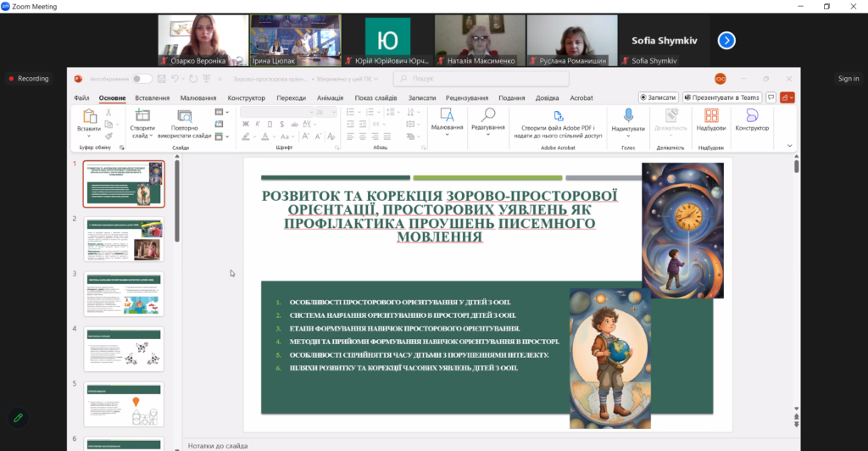The width and height of the screenshot is (868, 451).
Task: Open the Animation (Анімація) ribbon tab
Action: [x=330, y=97]
